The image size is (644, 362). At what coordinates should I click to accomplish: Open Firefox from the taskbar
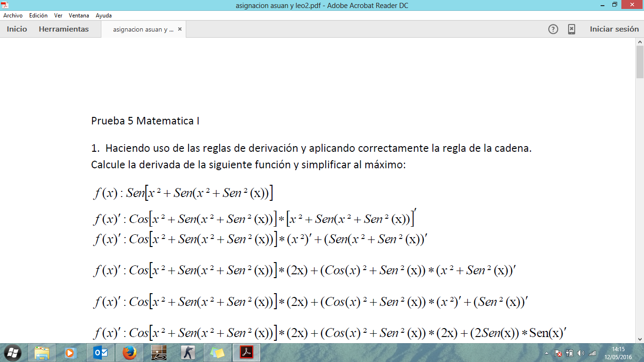click(x=129, y=353)
